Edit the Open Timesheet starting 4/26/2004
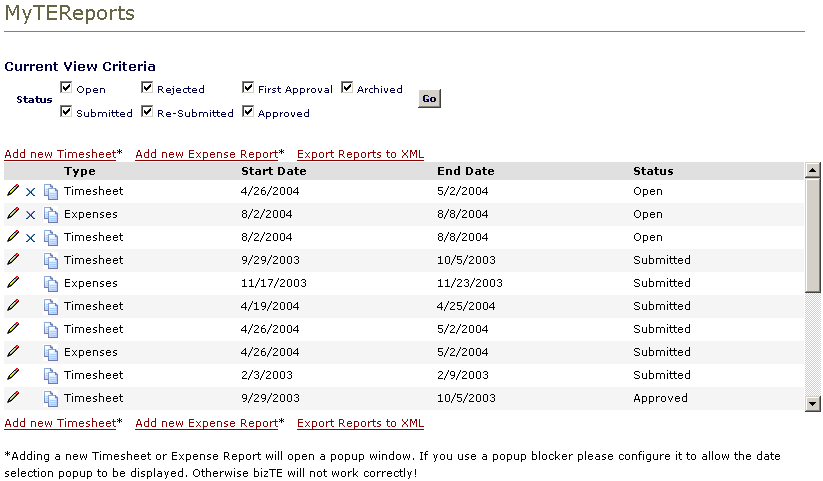823x481 pixels. 13,191
